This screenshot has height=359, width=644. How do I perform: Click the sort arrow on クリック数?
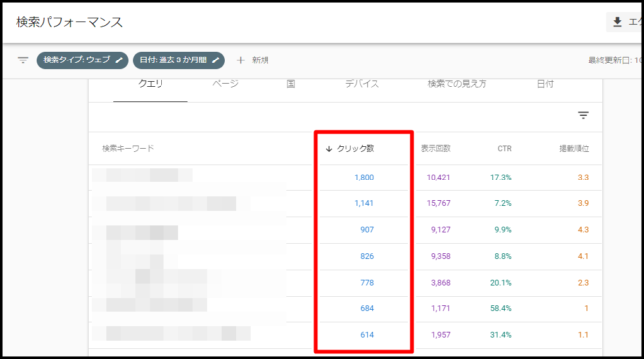coord(329,149)
